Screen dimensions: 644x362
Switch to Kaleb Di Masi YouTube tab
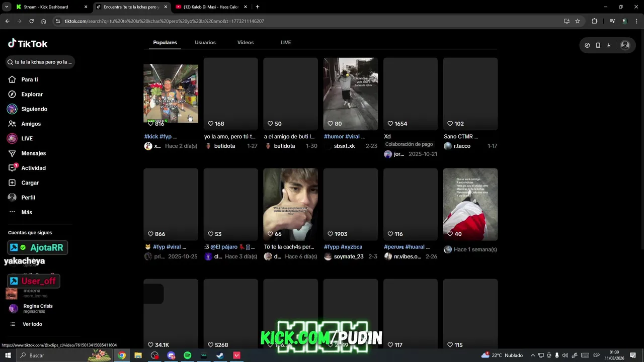pyautogui.click(x=212, y=7)
